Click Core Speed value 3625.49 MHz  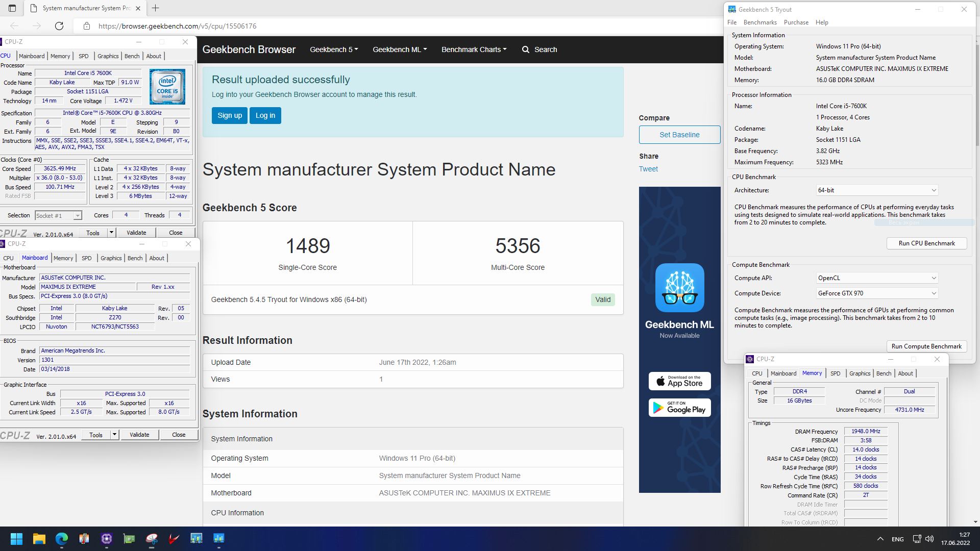60,168
